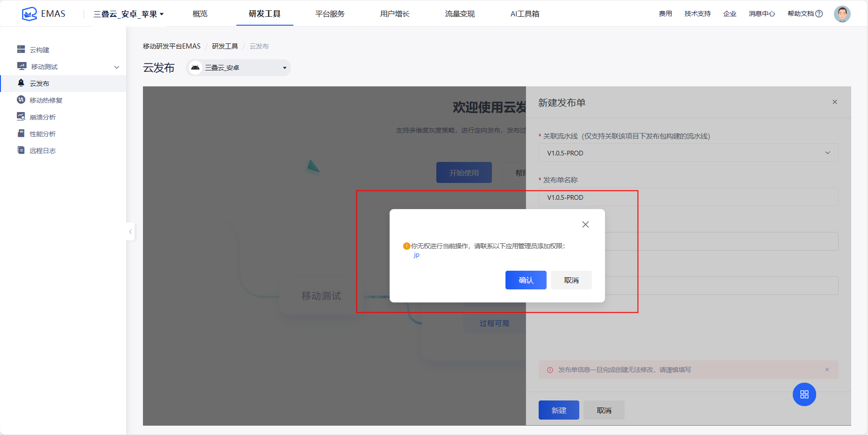Click the Android icon in app selector
The image size is (868, 435).
[195, 68]
